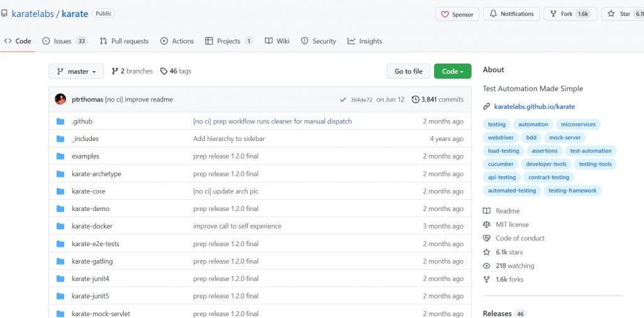Viewport: 644px width, 318px height.
Task: Switch to the Wiki tab
Action: [277, 41]
